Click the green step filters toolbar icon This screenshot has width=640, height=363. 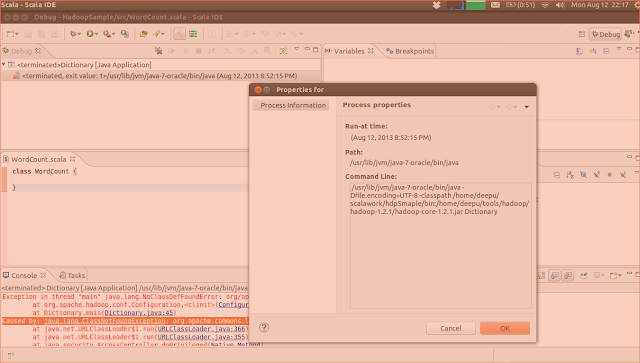193,34
